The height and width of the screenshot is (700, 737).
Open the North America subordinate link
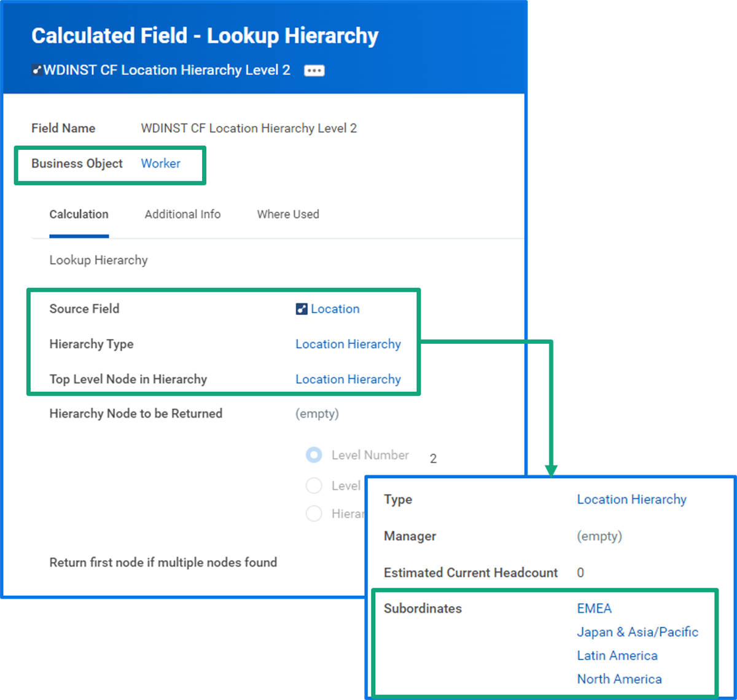pos(620,679)
